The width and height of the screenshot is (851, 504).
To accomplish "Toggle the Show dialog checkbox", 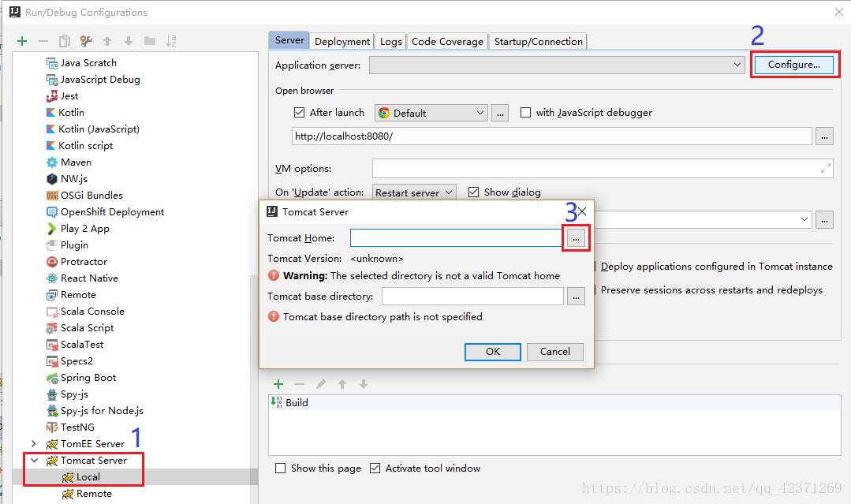I will tap(473, 192).
